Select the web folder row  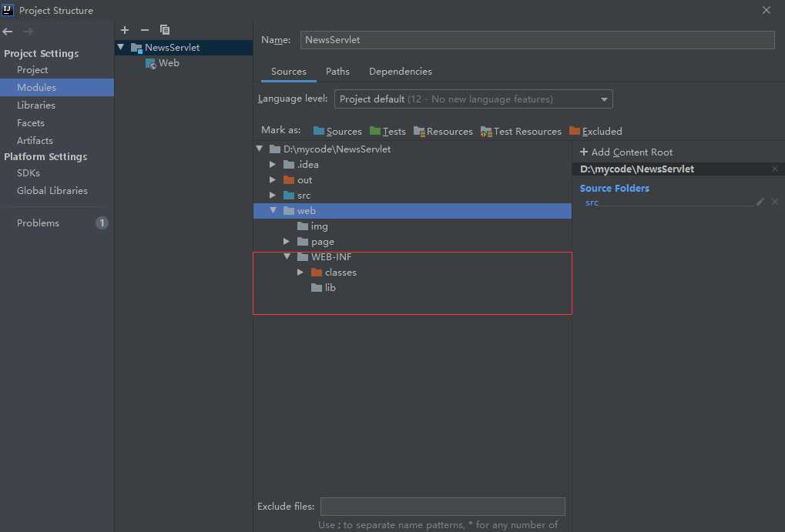tap(412, 211)
